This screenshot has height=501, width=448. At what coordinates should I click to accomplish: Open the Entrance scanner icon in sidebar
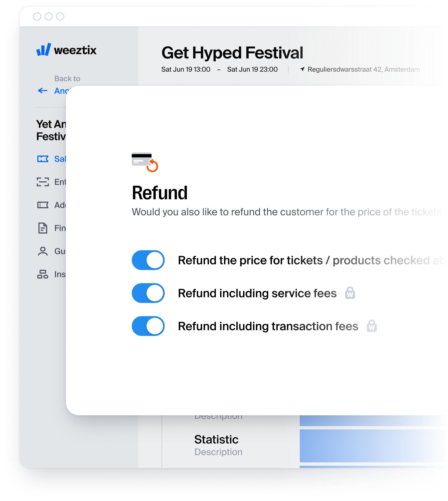pyautogui.click(x=43, y=182)
